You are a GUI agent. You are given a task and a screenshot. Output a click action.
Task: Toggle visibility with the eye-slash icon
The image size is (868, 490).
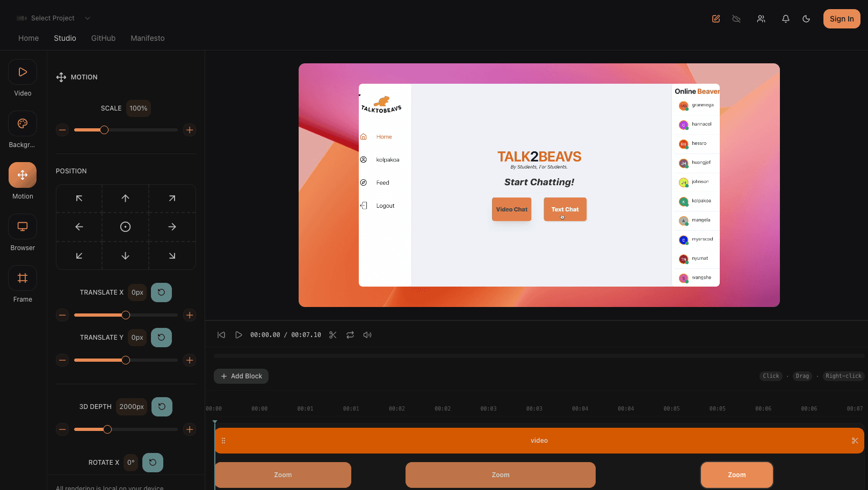[736, 18]
